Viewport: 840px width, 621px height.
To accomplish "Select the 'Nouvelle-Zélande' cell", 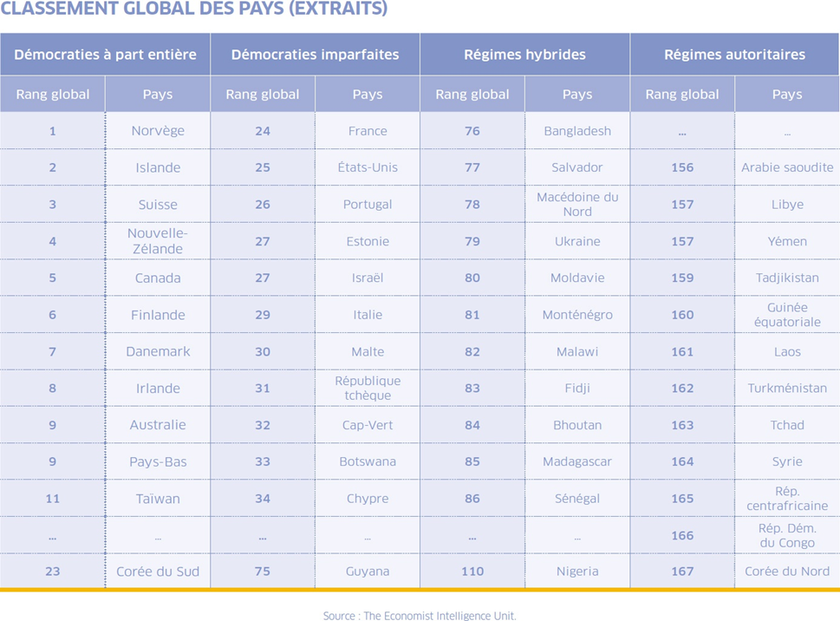I will (x=156, y=241).
